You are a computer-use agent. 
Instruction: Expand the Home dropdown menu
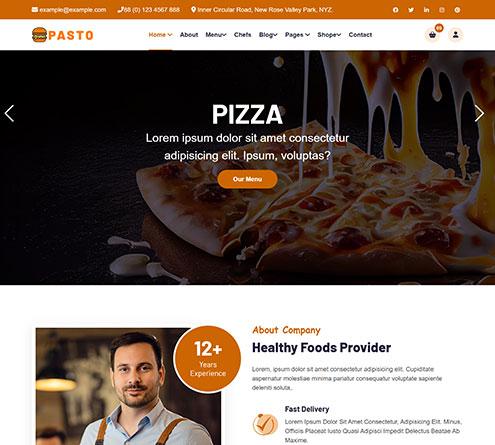coord(160,35)
